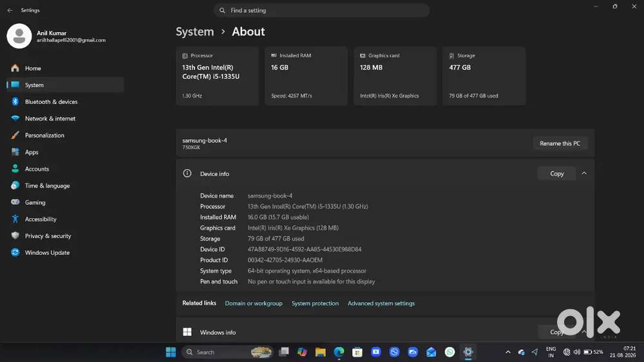
Task: Select the System type value text
Action: click(307, 271)
